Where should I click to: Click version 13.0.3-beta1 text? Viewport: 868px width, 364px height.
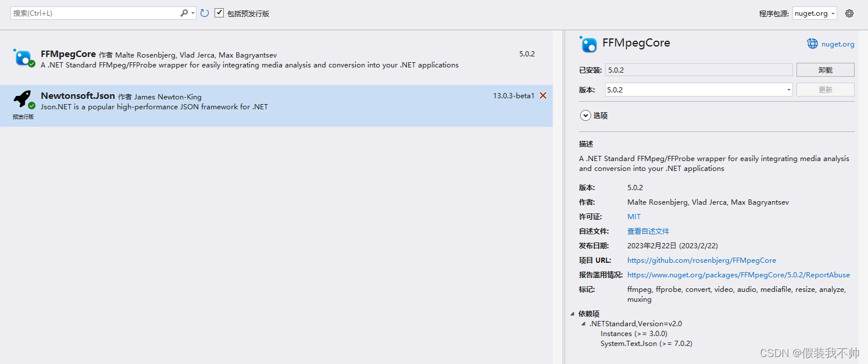(x=513, y=96)
